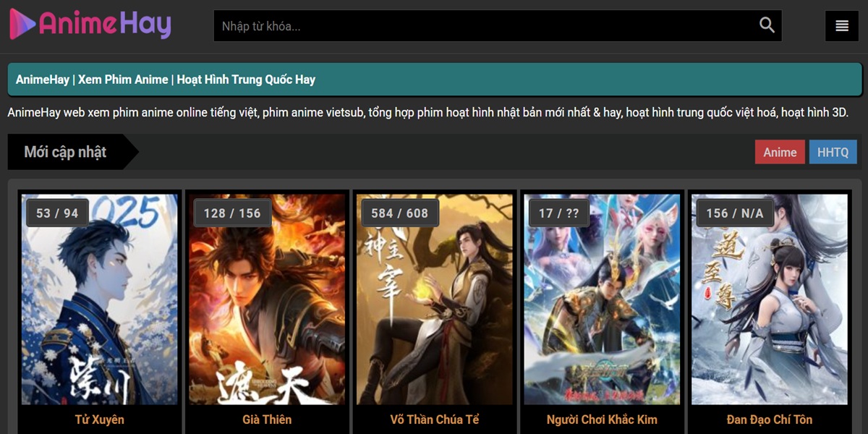Select the blue HHTQ filter button
The width and height of the screenshot is (868, 434).
tap(833, 152)
